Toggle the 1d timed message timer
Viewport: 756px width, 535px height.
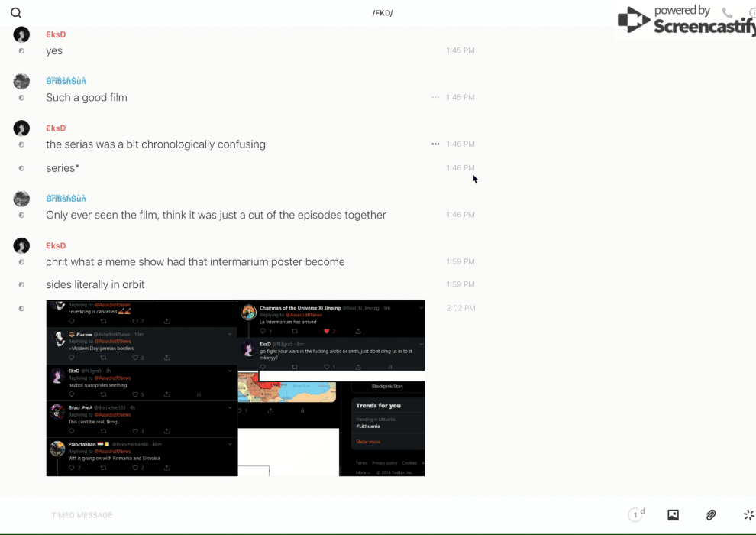point(635,515)
